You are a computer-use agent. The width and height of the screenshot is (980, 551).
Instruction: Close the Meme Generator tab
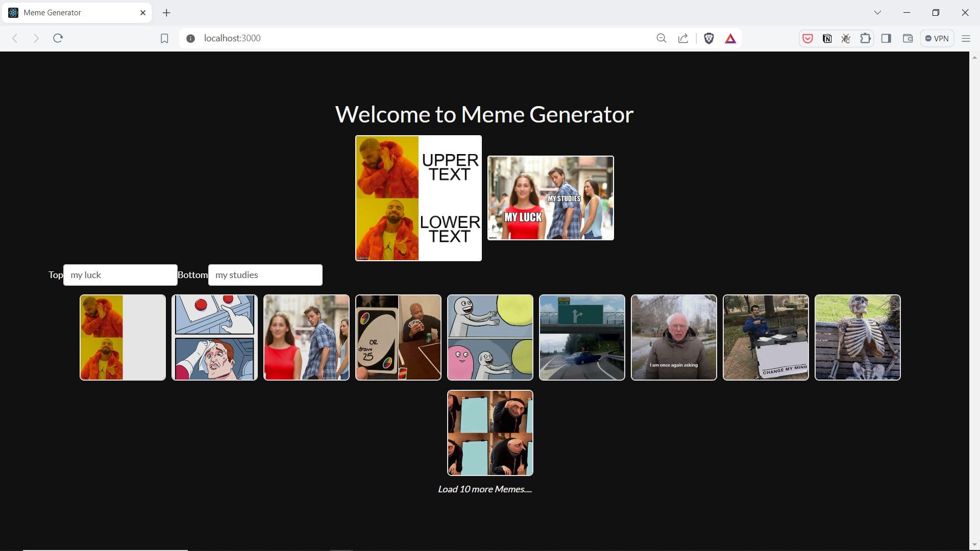tap(143, 13)
